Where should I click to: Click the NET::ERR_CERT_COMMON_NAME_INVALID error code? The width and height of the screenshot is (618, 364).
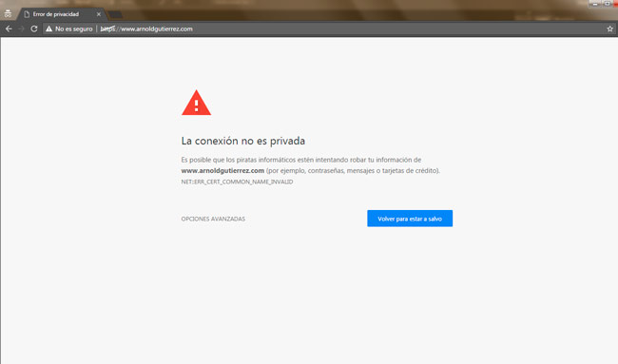tap(237, 182)
